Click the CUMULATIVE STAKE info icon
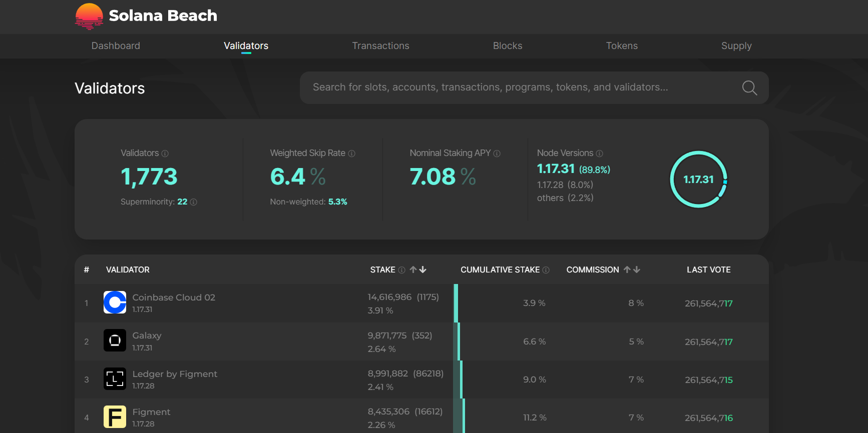The height and width of the screenshot is (433, 868). click(546, 270)
